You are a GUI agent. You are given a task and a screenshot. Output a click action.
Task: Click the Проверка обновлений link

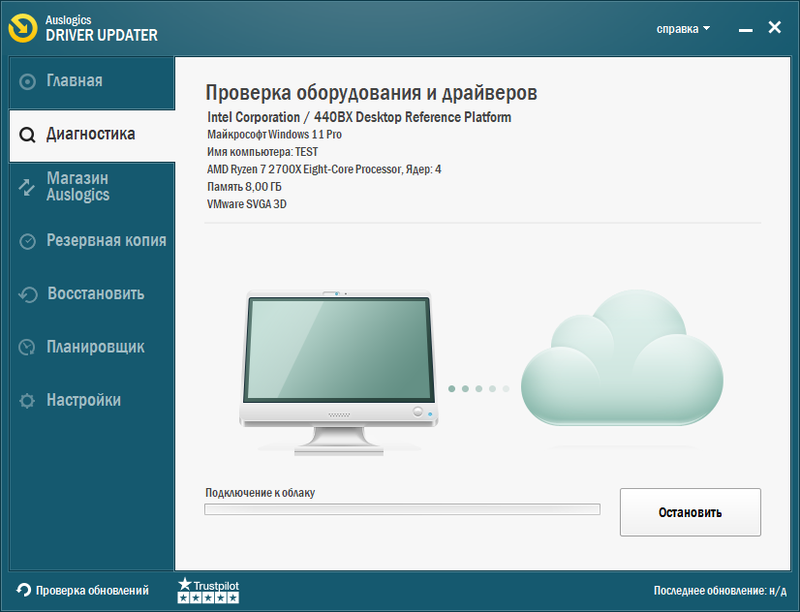92,591
